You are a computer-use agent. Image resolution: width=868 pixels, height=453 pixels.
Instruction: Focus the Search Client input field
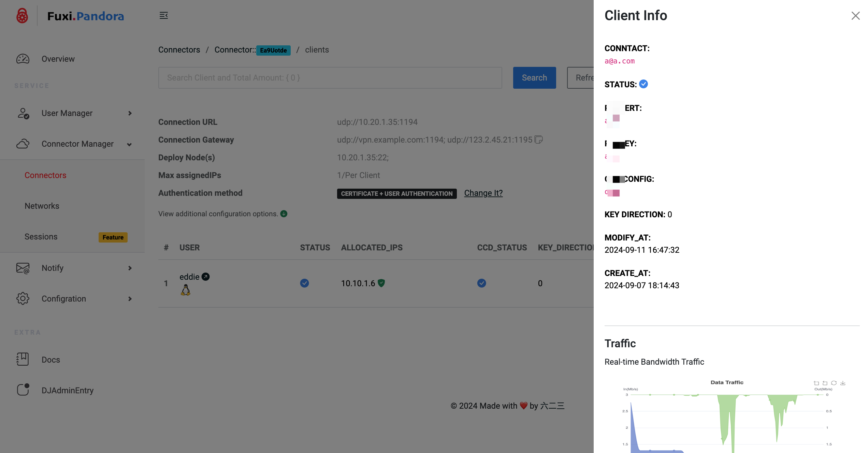330,78
